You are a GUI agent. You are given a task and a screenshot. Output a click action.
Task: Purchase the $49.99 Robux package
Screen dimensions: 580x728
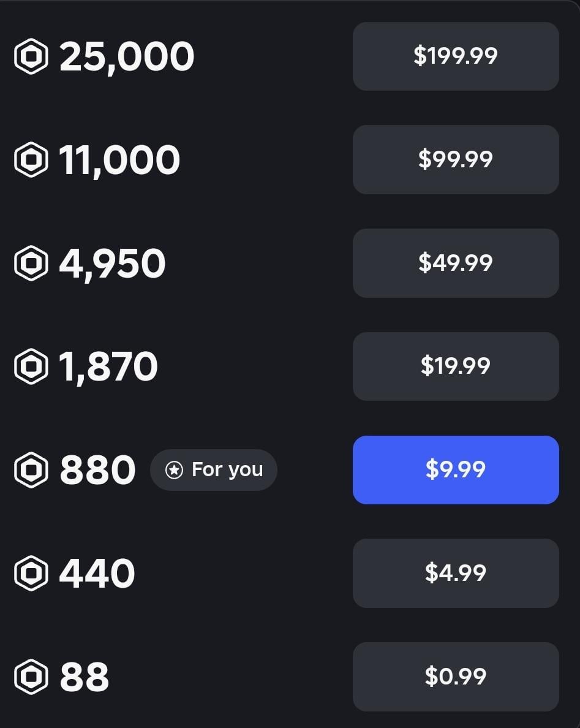456,263
